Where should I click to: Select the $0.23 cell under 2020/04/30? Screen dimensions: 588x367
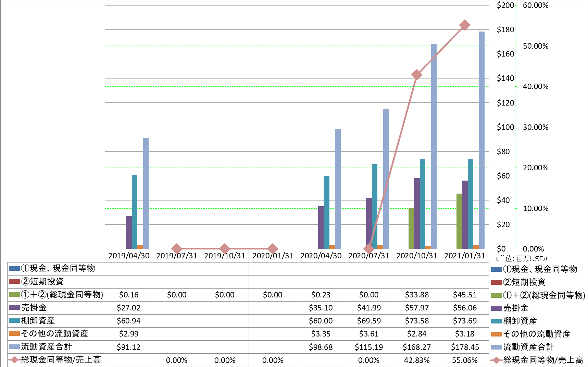click(x=321, y=295)
